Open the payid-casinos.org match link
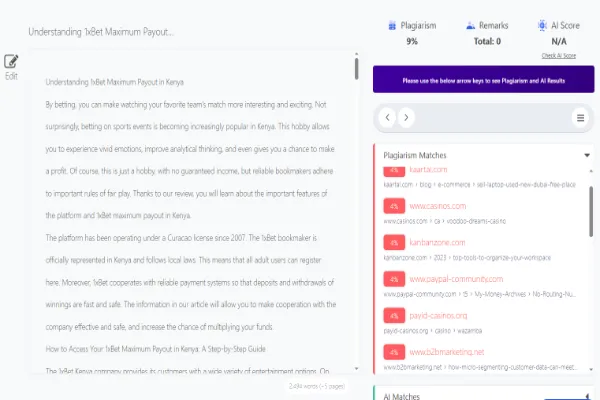 (438, 315)
